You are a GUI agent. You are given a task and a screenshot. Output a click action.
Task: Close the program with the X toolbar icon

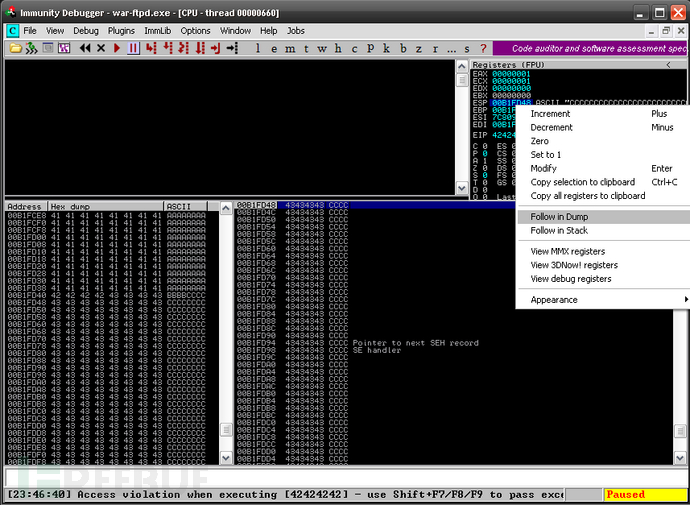coord(102,48)
